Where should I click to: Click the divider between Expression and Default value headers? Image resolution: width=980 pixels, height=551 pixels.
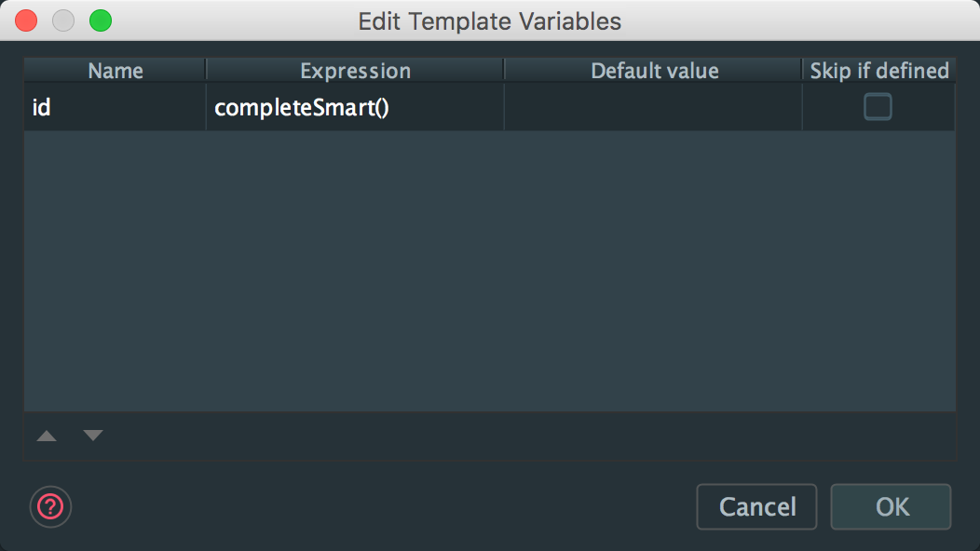(x=504, y=70)
